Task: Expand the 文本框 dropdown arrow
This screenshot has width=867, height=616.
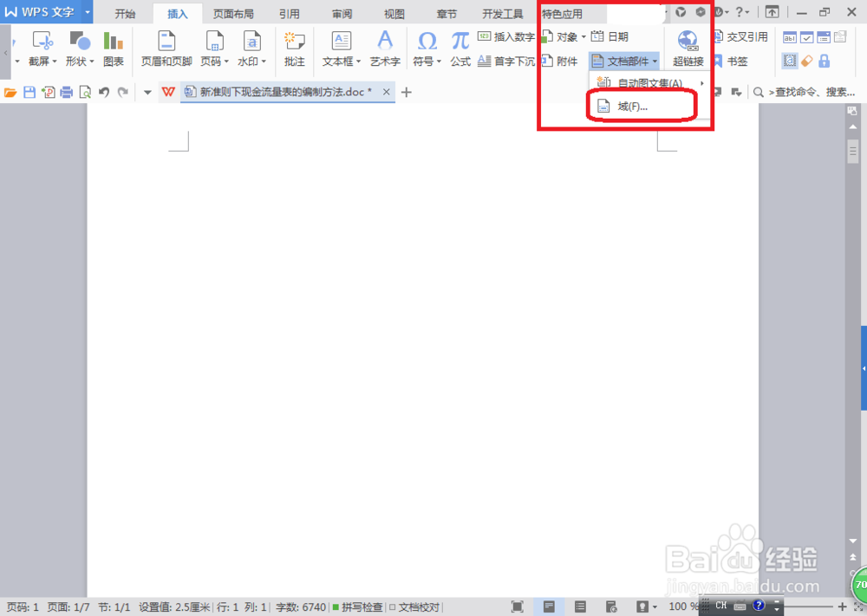Action: click(358, 62)
